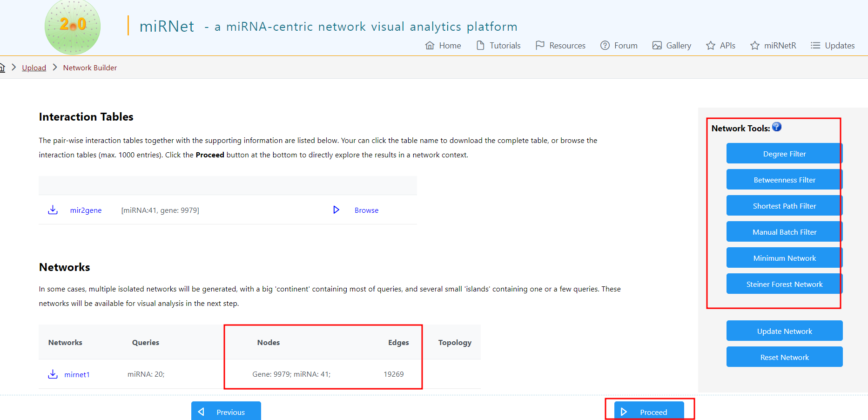Screen dimensions: 868x420
Task: Open the Resources menu item
Action: 567,46
